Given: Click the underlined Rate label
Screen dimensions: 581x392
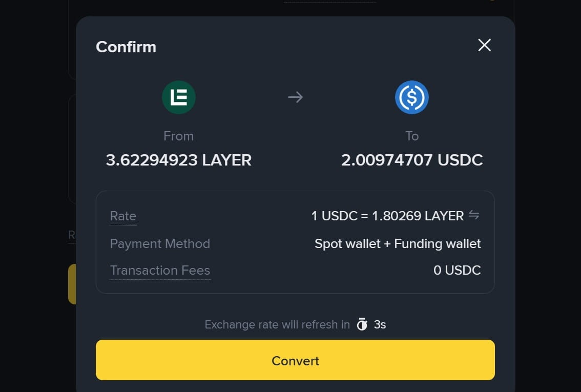Looking at the screenshot, I should point(123,216).
